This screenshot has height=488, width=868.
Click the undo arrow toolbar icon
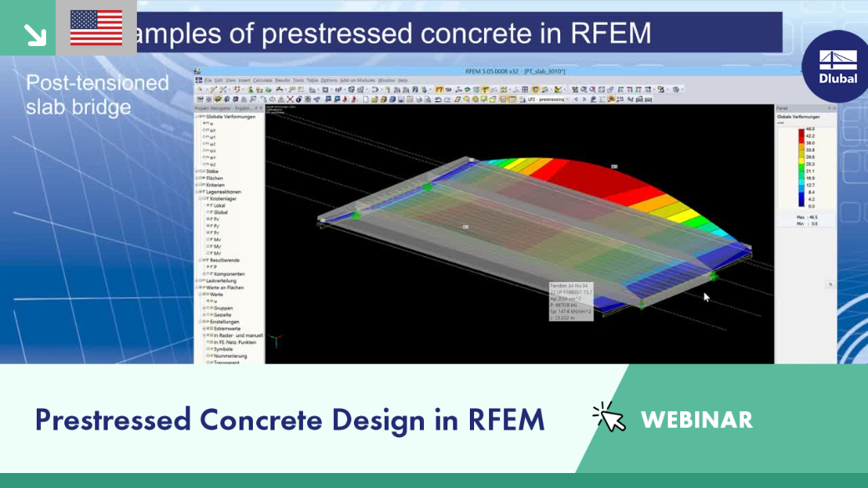pyautogui.click(x=438, y=99)
